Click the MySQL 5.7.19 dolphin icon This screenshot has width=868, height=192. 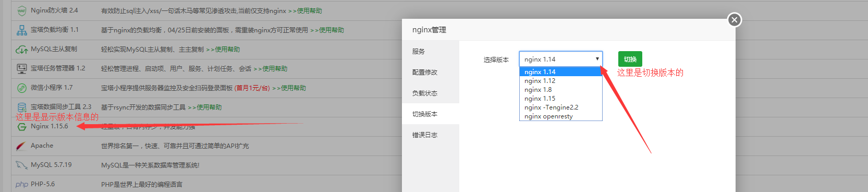tap(21, 165)
